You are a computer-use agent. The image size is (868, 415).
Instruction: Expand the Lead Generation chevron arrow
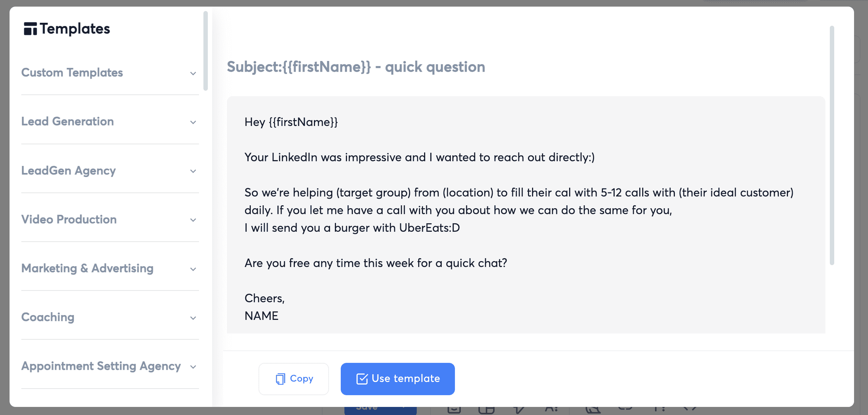tap(193, 122)
